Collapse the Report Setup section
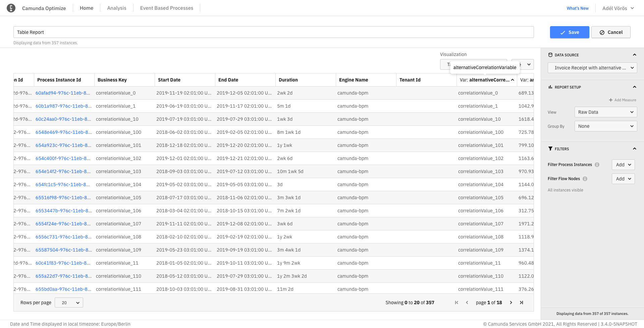Viewport: 644px width, 328px height. [634, 87]
